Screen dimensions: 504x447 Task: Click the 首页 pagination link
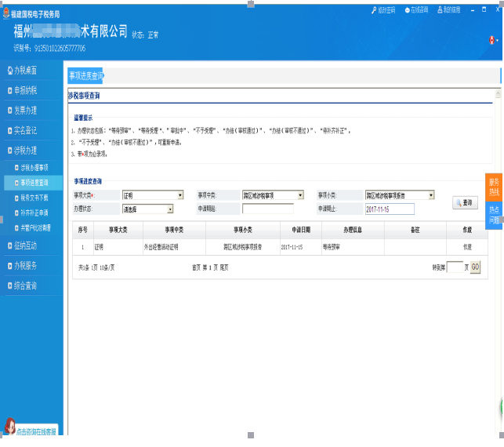click(196, 267)
